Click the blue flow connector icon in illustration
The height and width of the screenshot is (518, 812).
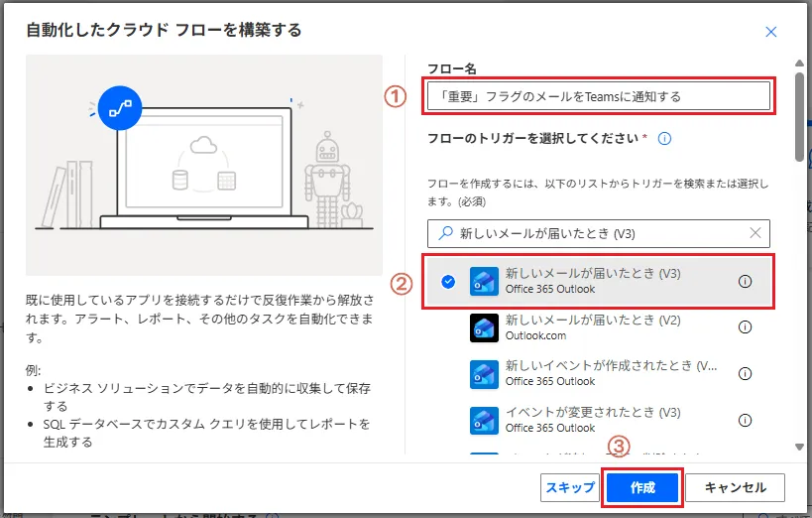pyautogui.click(x=120, y=108)
